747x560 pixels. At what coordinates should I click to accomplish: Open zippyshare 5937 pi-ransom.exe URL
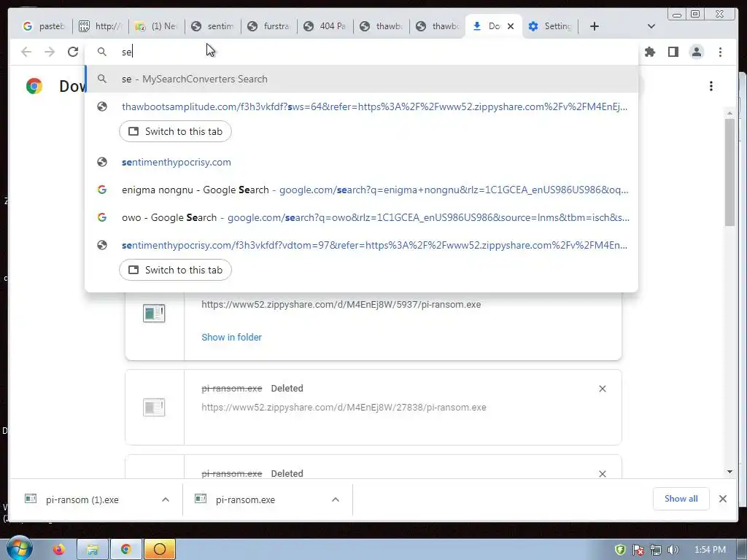(x=341, y=305)
